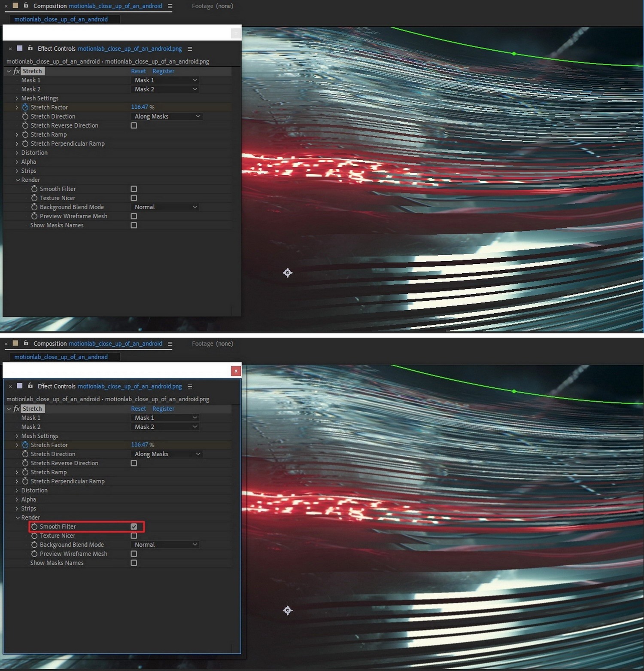Click Preview Wireframe Mesh stopwatch in lower panel

tap(34, 554)
